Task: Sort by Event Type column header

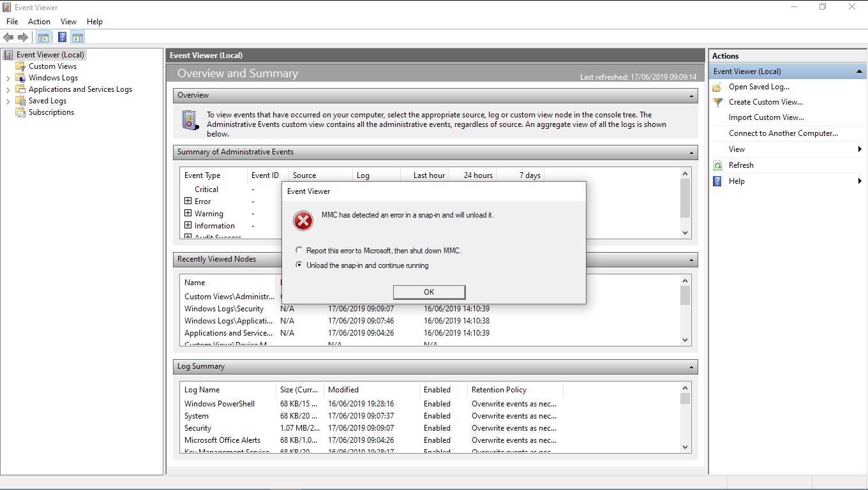Action: pyautogui.click(x=214, y=175)
